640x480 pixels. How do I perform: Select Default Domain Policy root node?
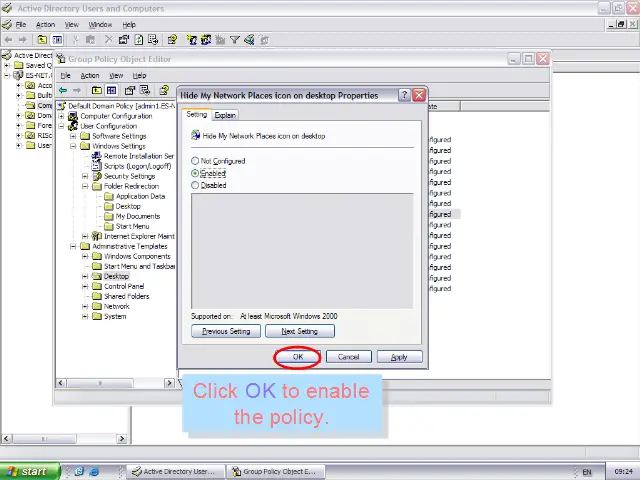[x=121, y=106]
